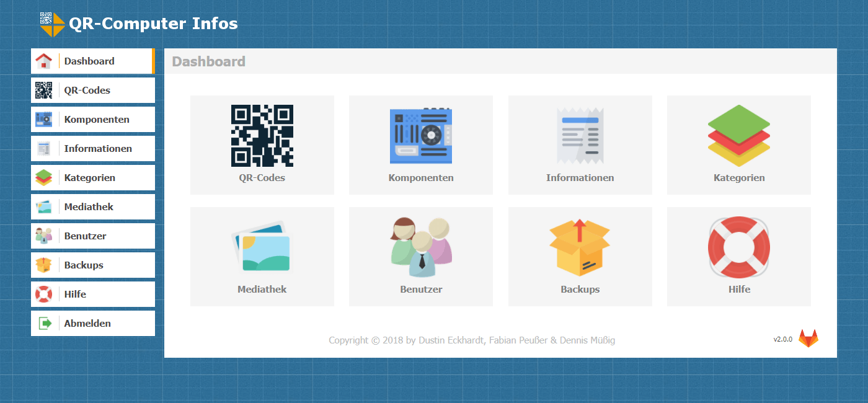Click the QR-Computer Infos title text
868x403 pixels.
point(153,24)
